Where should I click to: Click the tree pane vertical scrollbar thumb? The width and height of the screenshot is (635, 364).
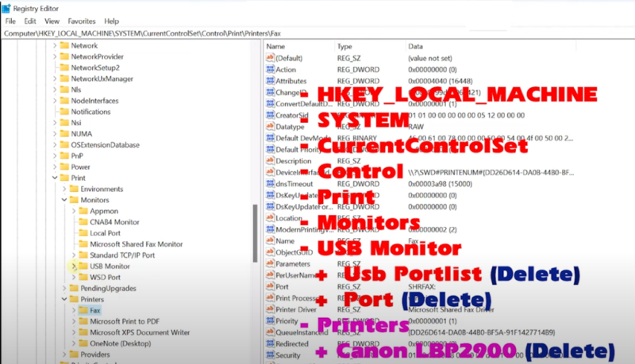pos(255,233)
